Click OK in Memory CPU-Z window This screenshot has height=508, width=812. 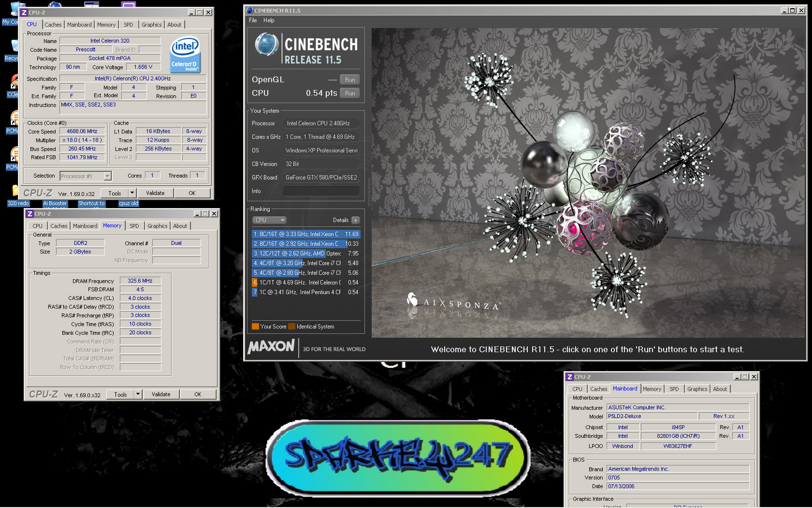[198, 394]
